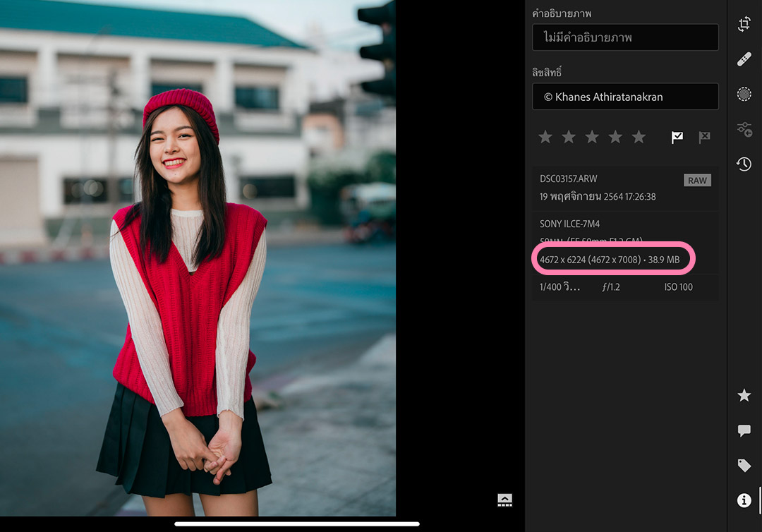Click the RAW badge
Viewport: 762px width, 532px height.
(697, 180)
